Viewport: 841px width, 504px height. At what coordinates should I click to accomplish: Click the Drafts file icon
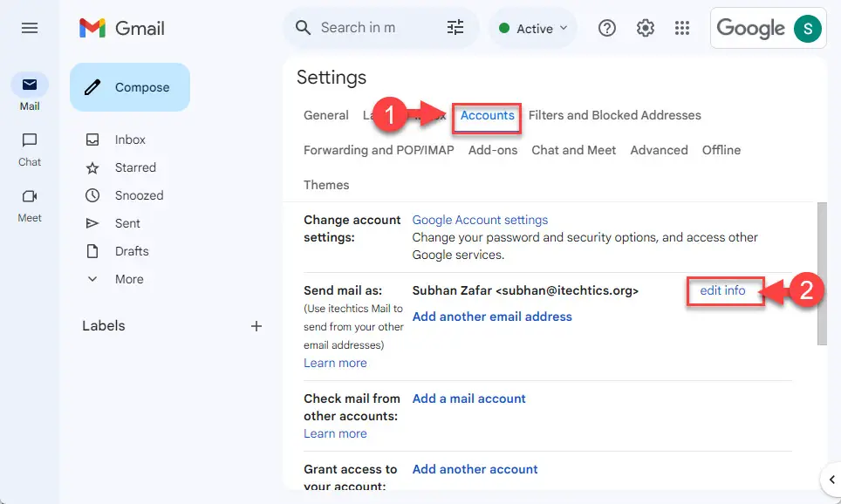[92, 251]
